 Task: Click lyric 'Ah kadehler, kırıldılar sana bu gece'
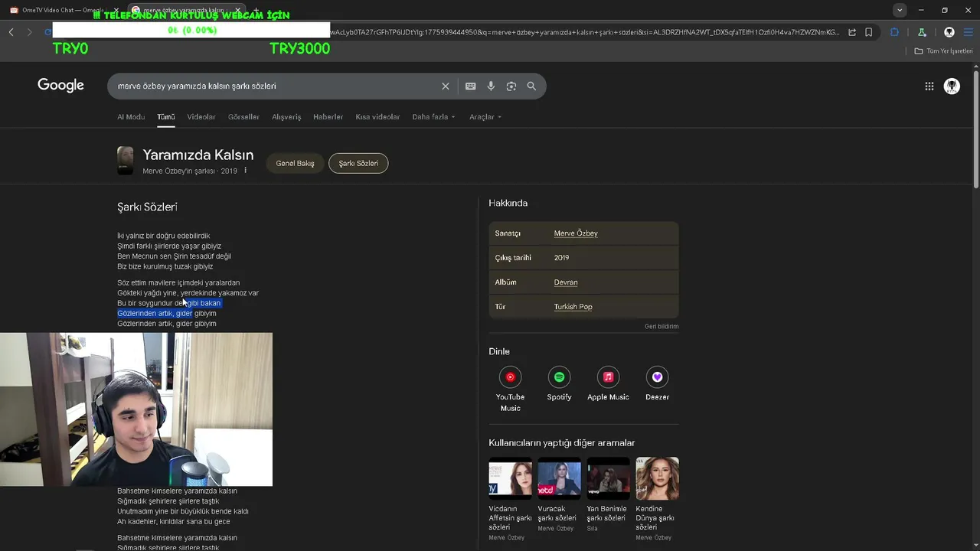[174, 522]
